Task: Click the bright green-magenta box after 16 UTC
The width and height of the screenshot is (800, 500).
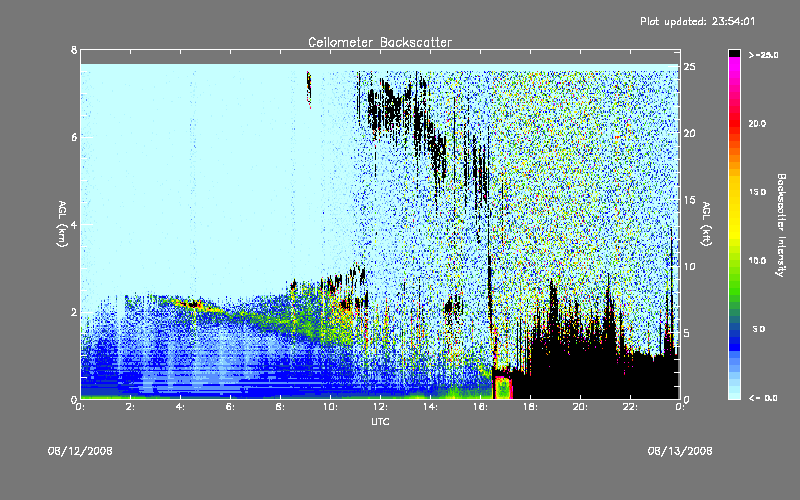Action: pos(503,387)
